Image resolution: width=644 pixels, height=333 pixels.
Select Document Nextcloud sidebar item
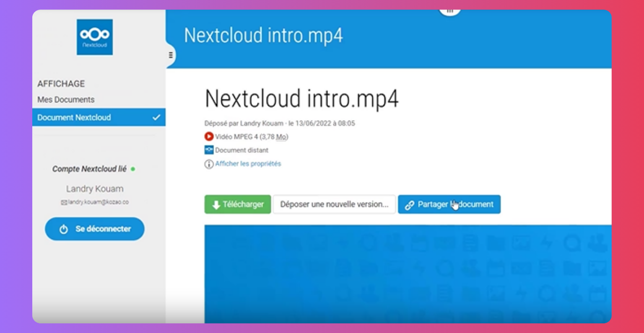99,117
